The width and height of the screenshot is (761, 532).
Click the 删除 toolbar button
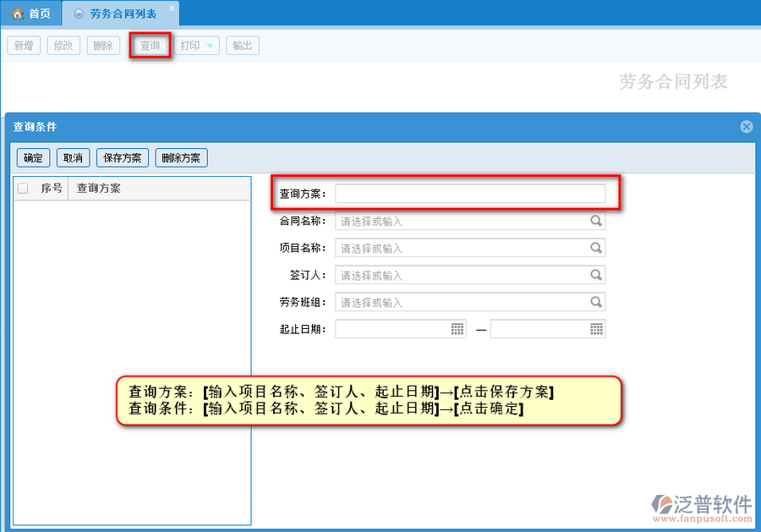[103, 46]
